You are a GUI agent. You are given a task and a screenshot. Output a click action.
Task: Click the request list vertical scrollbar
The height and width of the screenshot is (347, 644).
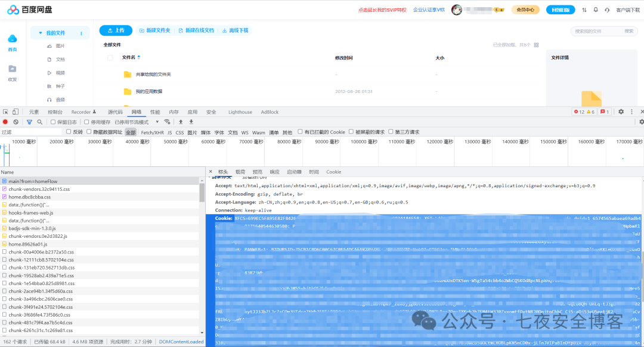pos(202,193)
